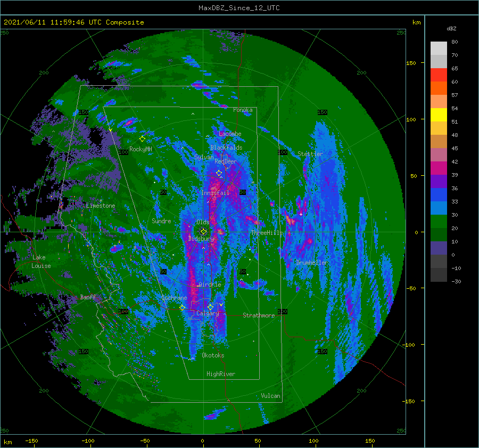This screenshot has width=479, height=448.
Task: Click the white cross marker west of Drumheller area
Action: [x=301, y=214]
